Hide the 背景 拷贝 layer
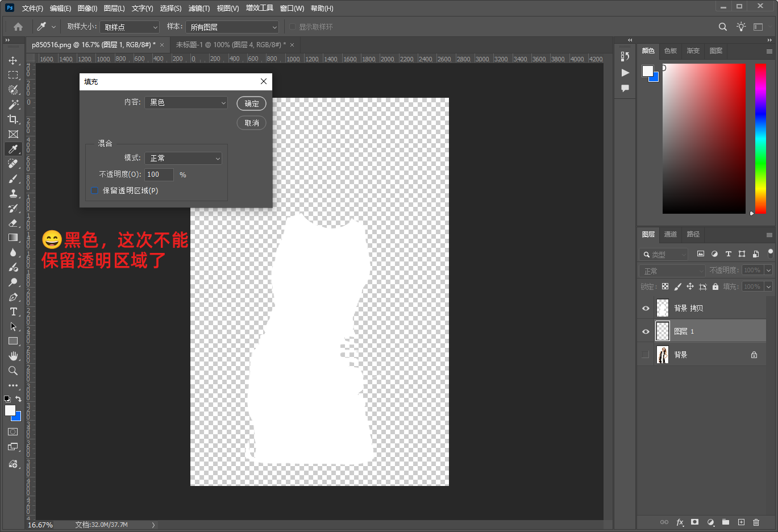This screenshot has height=532, width=778. (646, 308)
